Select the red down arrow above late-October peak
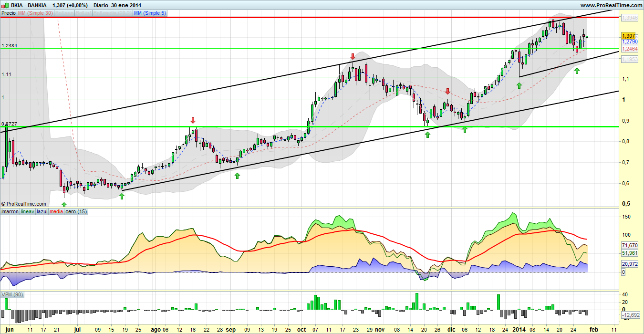The image size is (644, 334). click(353, 57)
